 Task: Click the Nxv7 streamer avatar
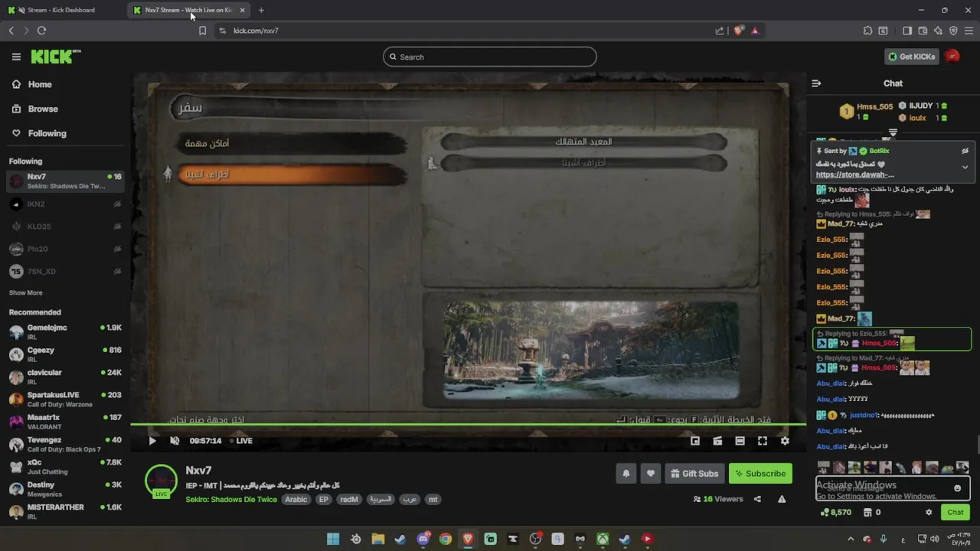[x=161, y=481]
